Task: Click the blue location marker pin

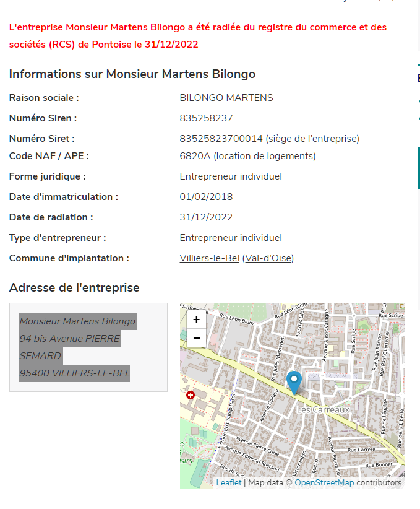Action: (x=294, y=381)
